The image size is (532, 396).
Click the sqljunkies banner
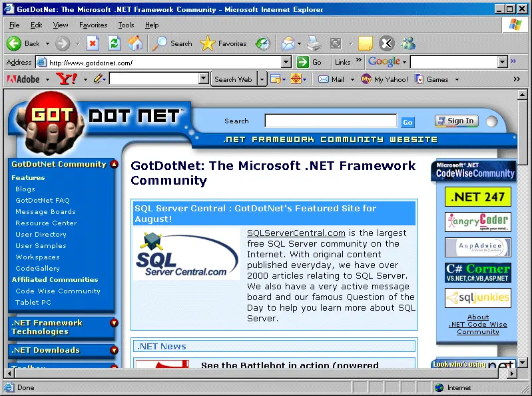pyautogui.click(x=477, y=298)
